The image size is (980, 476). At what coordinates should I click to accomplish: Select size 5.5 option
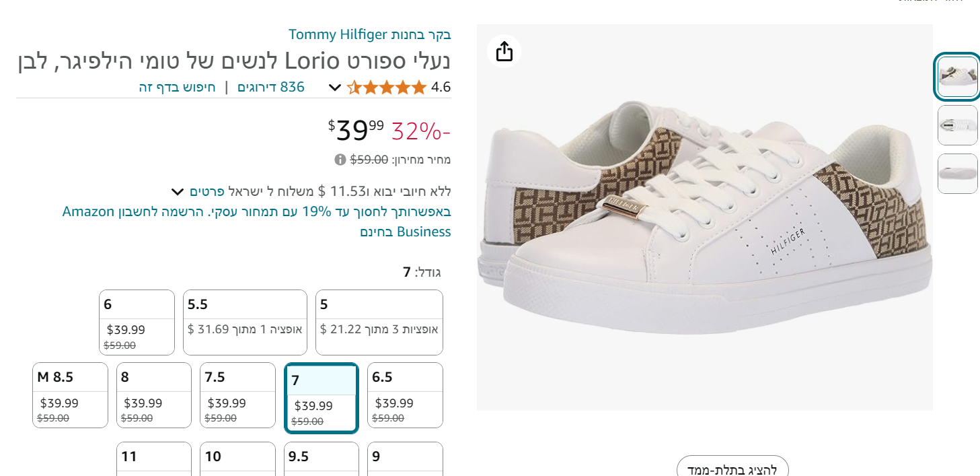pyautogui.click(x=245, y=322)
